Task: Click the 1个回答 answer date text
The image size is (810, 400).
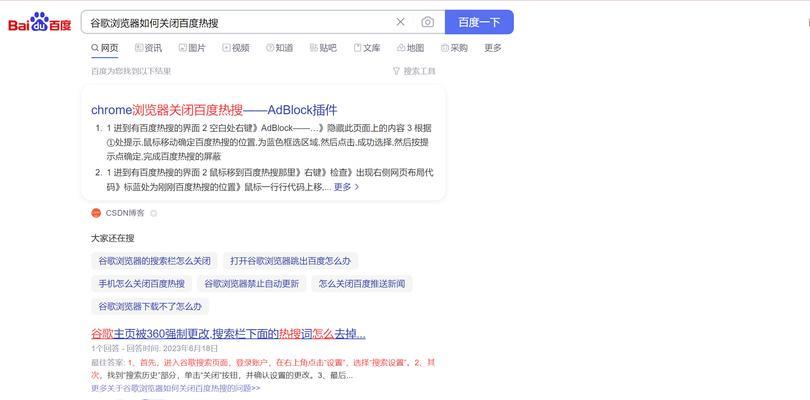Action: (x=154, y=348)
